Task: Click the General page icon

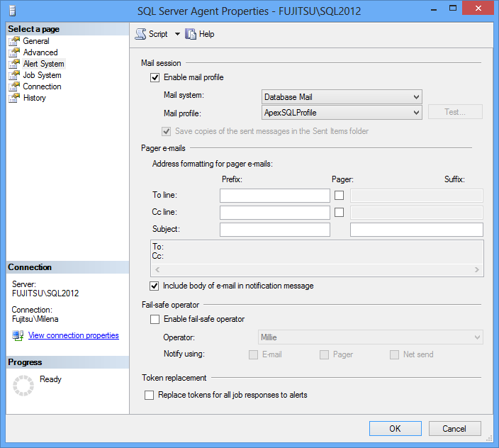Action: point(14,41)
